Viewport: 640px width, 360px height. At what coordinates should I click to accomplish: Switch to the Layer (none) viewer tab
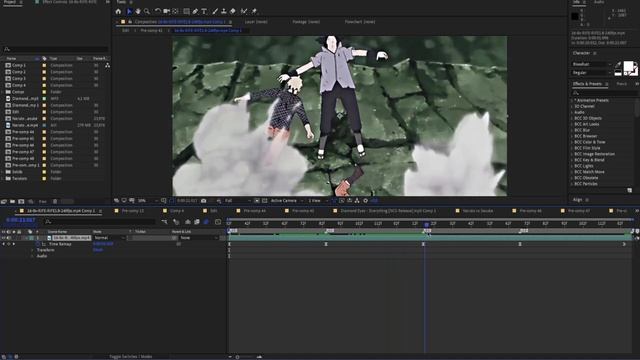(x=256, y=22)
